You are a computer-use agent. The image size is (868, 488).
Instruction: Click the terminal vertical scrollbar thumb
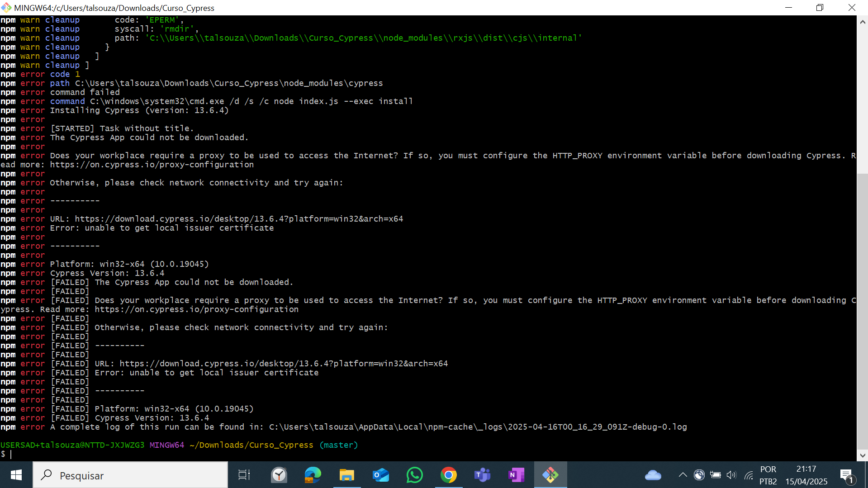click(x=863, y=312)
